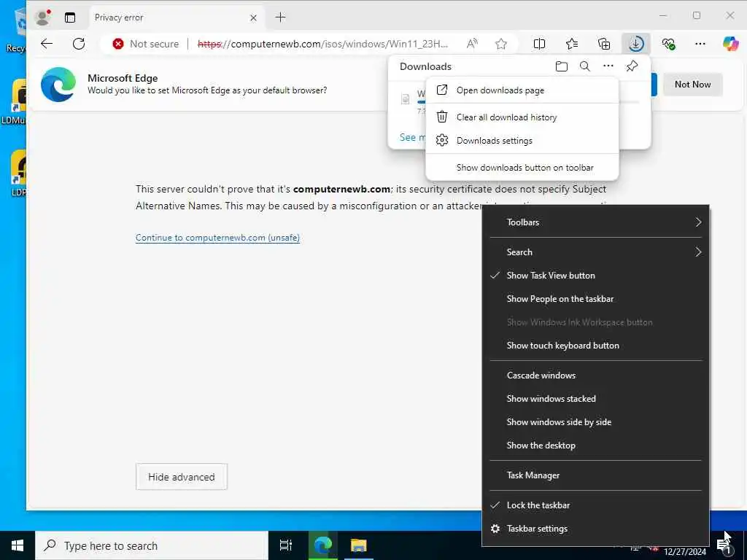Open Windows Start menu
This screenshot has width=747, height=560.
18,545
